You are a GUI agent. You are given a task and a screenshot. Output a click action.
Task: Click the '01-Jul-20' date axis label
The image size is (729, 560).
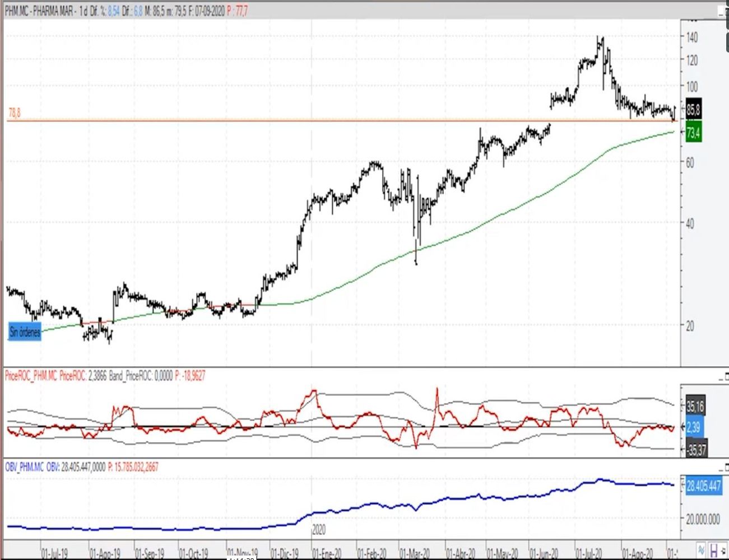point(589,554)
